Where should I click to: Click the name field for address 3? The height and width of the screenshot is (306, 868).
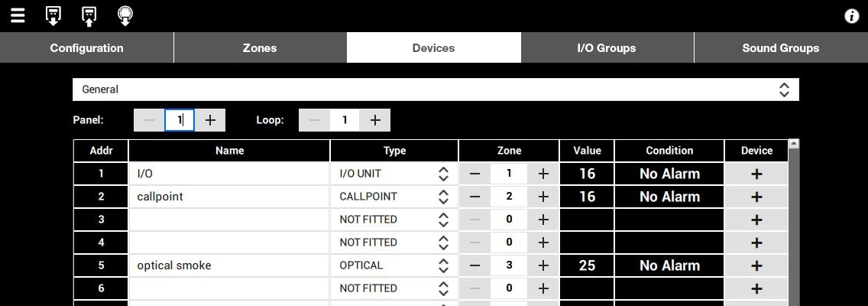pyautogui.click(x=229, y=220)
